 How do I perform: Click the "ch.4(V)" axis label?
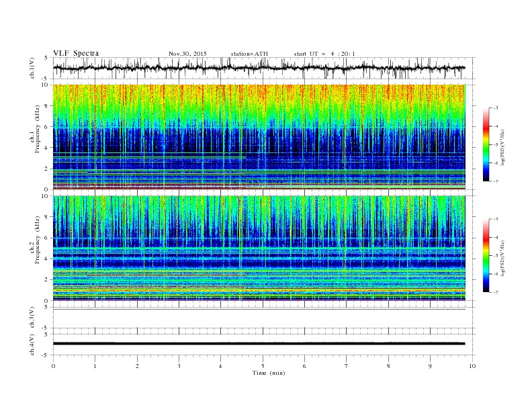32,345
